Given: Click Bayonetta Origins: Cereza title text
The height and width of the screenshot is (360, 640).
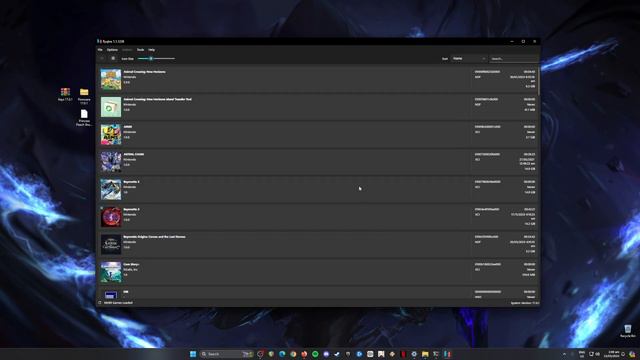Looking at the screenshot, I should (154, 237).
